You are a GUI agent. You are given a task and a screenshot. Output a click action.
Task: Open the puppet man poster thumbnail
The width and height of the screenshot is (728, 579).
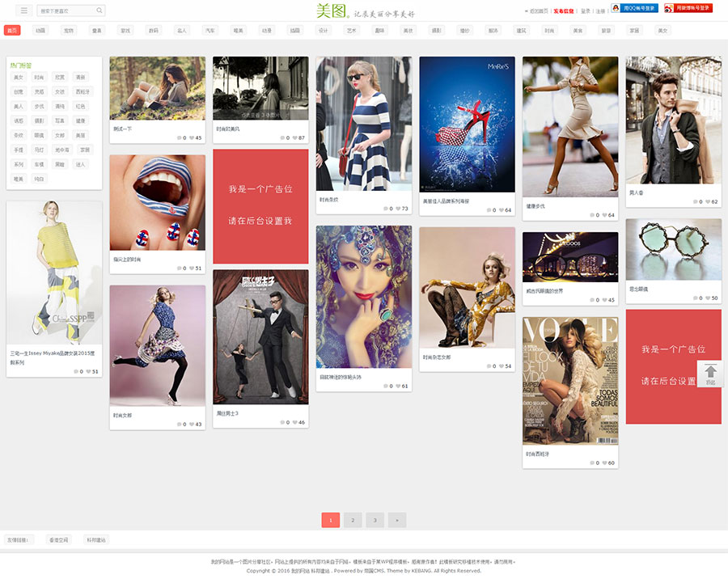tap(260, 337)
